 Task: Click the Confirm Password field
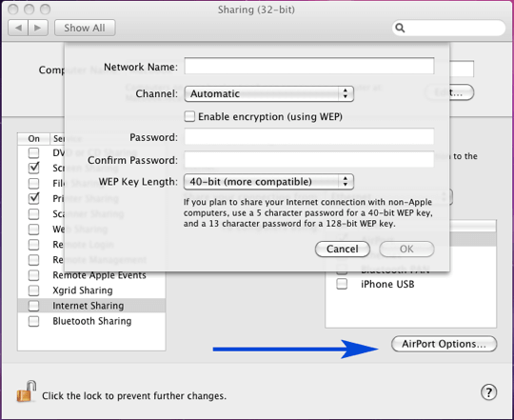coord(309,159)
